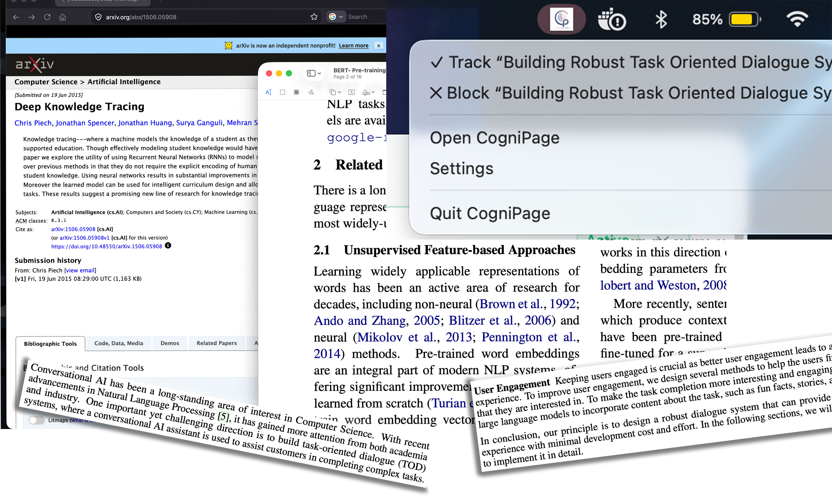Toggle the Litmaps switch
Image resolution: width=832 pixels, height=504 pixels.
pyautogui.click(x=36, y=420)
